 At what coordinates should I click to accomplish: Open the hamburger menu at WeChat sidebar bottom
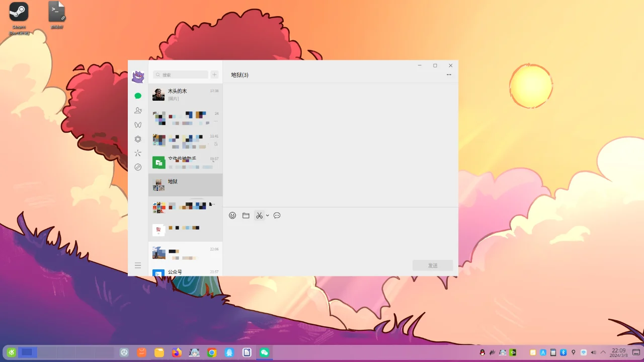(x=138, y=265)
